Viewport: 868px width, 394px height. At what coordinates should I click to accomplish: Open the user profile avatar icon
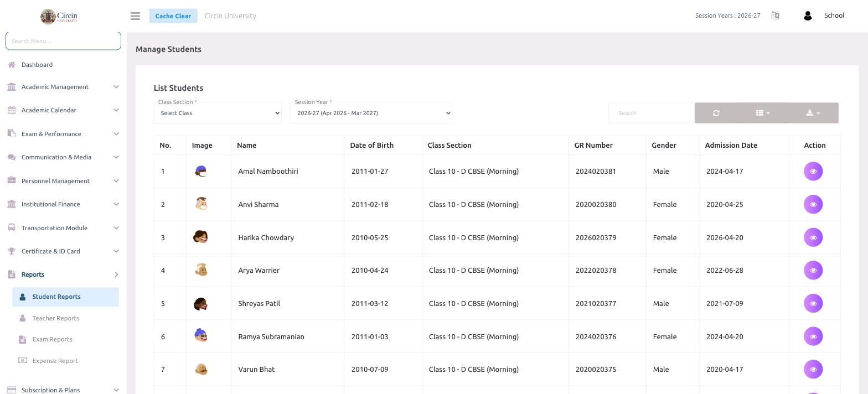(808, 15)
